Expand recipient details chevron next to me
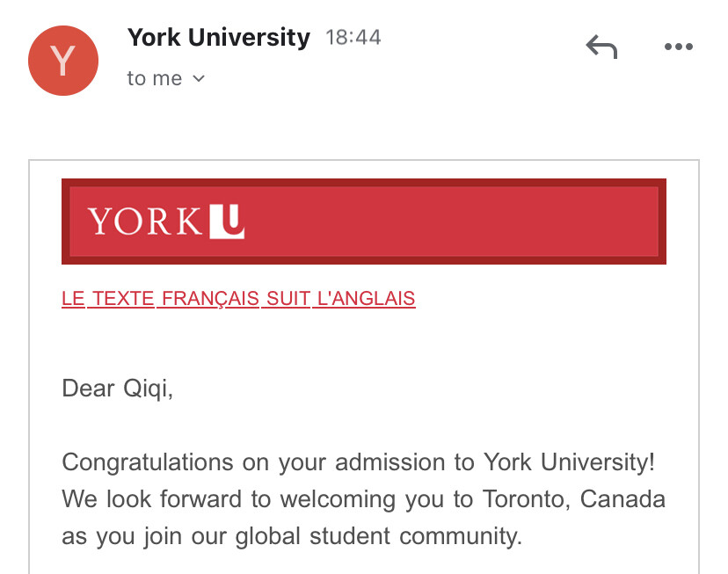728x574 pixels. coord(199,78)
